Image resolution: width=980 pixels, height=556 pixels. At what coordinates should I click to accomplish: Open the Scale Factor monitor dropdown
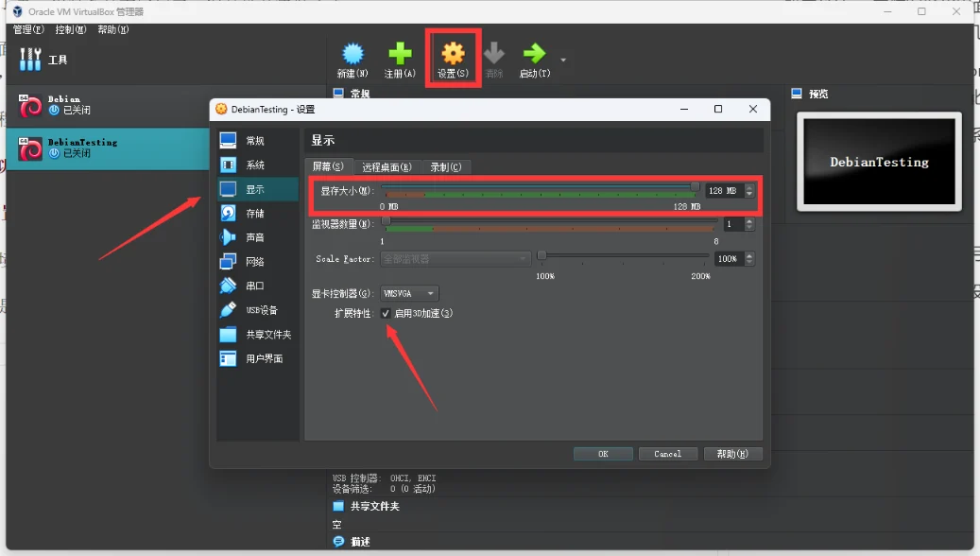455,259
